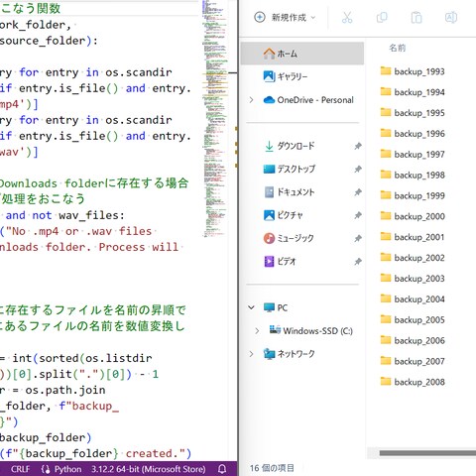Click the OneDrive cloud icon
The width and height of the screenshot is (476, 476).
coord(269,100)
